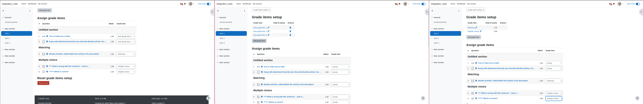Open messaging chat icon in middle pane

click(400, 4)
